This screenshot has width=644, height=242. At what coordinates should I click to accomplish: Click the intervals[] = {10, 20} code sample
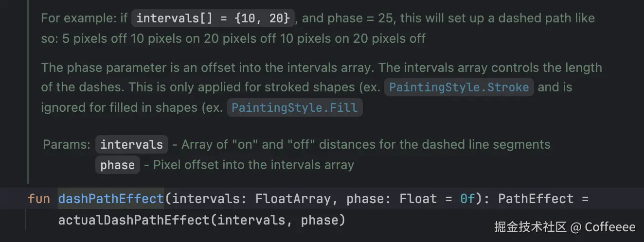(213, 18)
